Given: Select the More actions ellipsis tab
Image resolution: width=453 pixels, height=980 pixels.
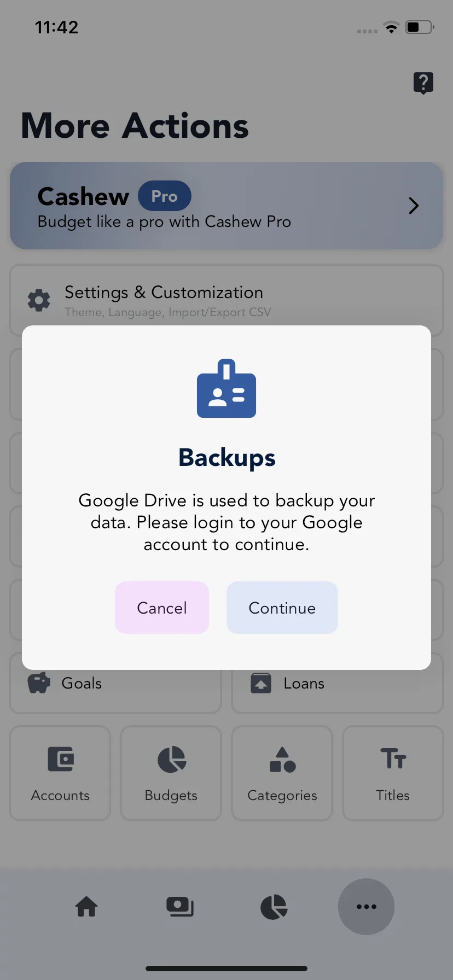Looking at the screenshot, I should (x=366, y=907).
